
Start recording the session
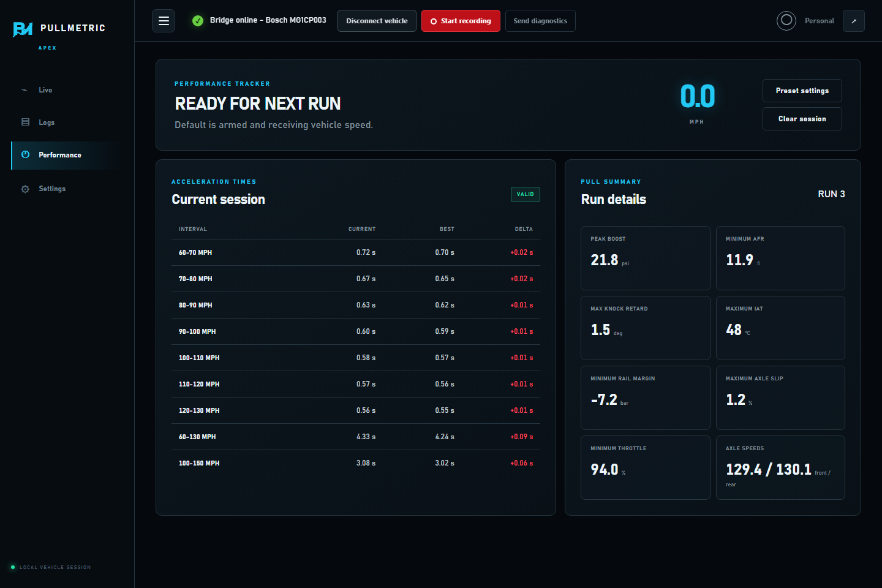461,21
